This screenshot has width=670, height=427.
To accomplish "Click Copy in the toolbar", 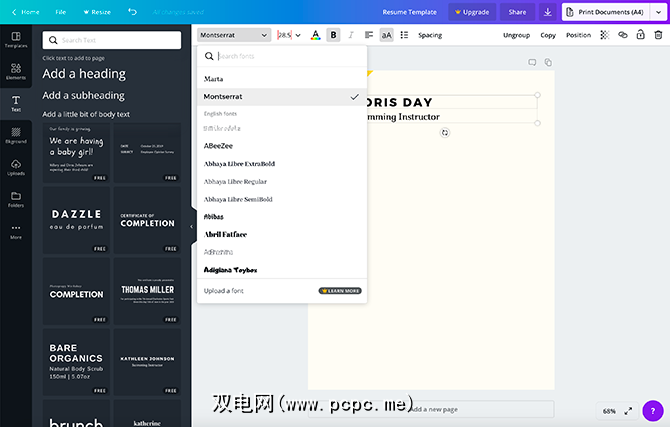I will click(548, 35).
